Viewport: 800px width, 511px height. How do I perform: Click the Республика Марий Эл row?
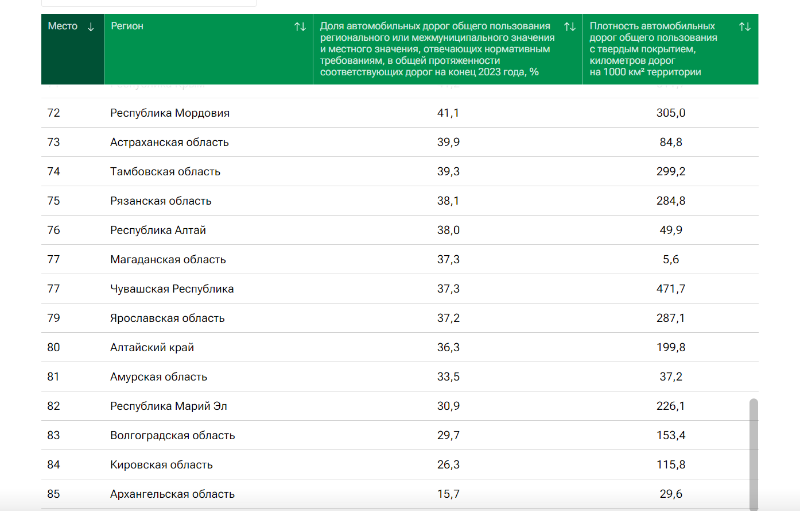(x=399, y=406)
